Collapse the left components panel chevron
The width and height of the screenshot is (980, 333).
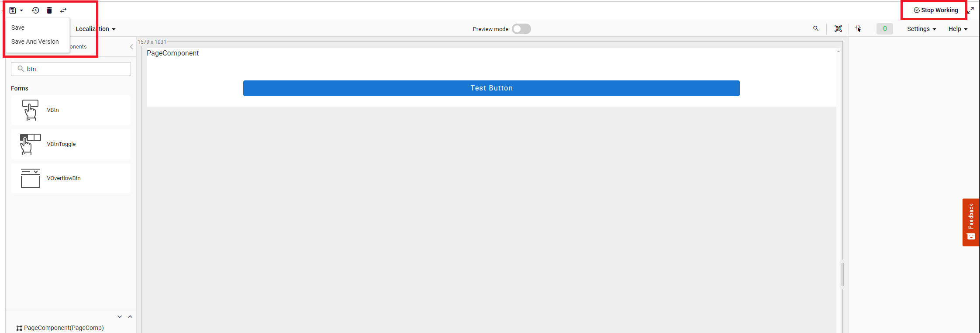(x=131, y=47)
